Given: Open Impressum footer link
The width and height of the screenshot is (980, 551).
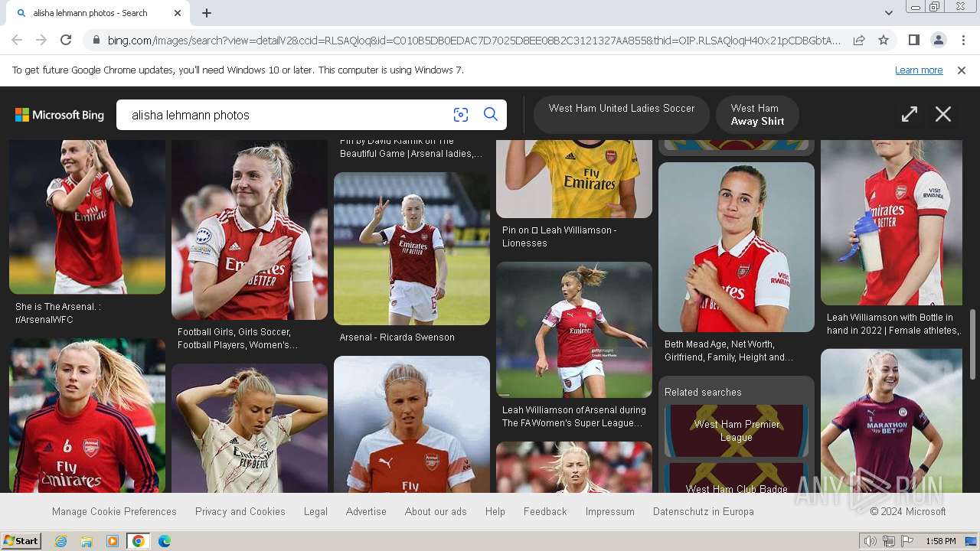Looking at the screenshot, I should 610,512.
